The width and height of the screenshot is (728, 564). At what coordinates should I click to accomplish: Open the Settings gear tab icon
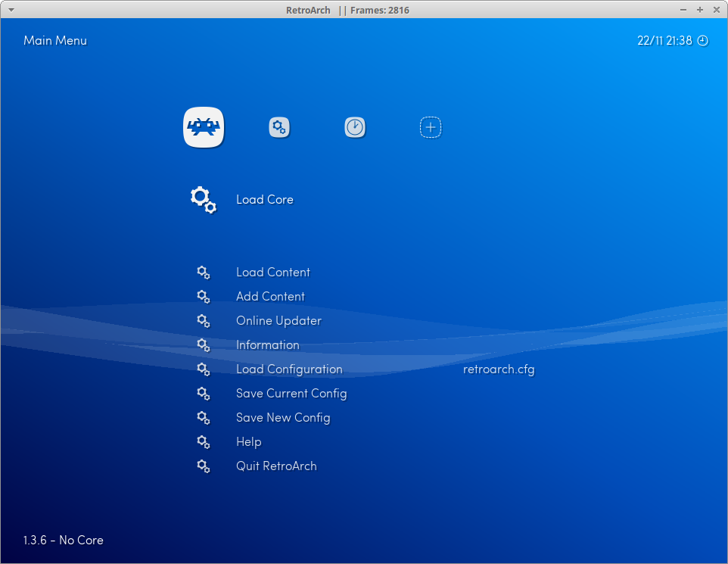tap(278, 127)
